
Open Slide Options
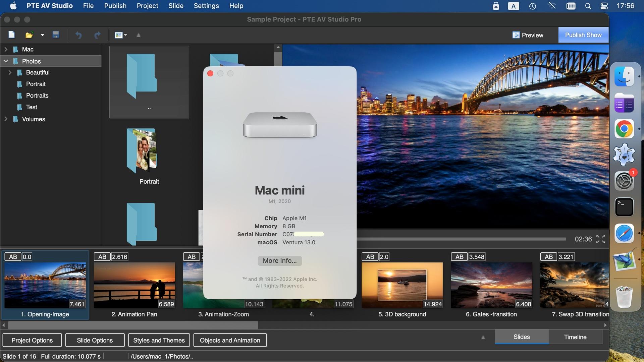click(x=95, y=340)
